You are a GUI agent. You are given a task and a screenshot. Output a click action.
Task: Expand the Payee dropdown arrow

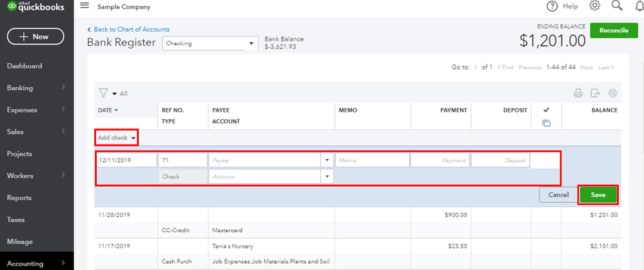click(x=327, y=160)
